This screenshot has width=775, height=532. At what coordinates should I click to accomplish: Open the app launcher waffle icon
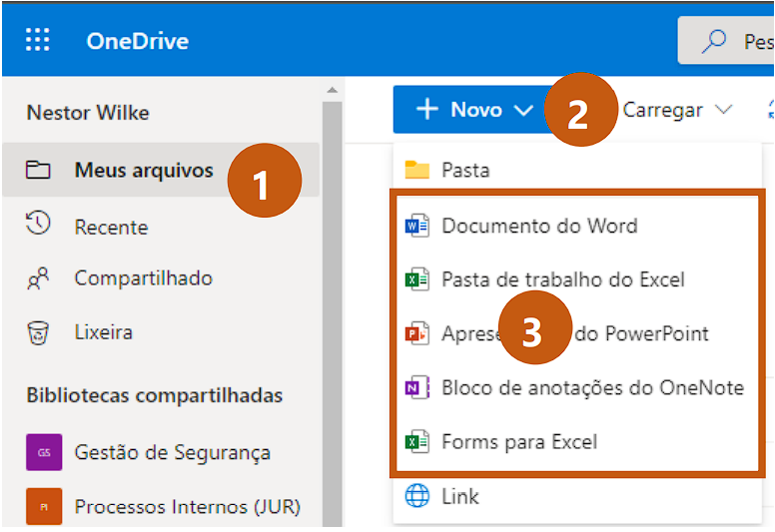coord(38,40)
